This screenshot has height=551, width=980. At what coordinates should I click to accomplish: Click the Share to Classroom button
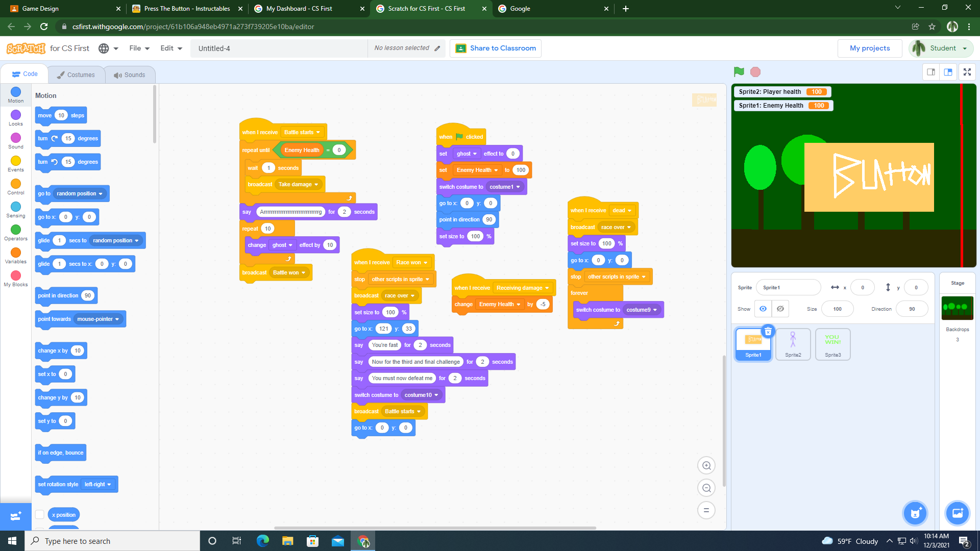tap(495, 48)
